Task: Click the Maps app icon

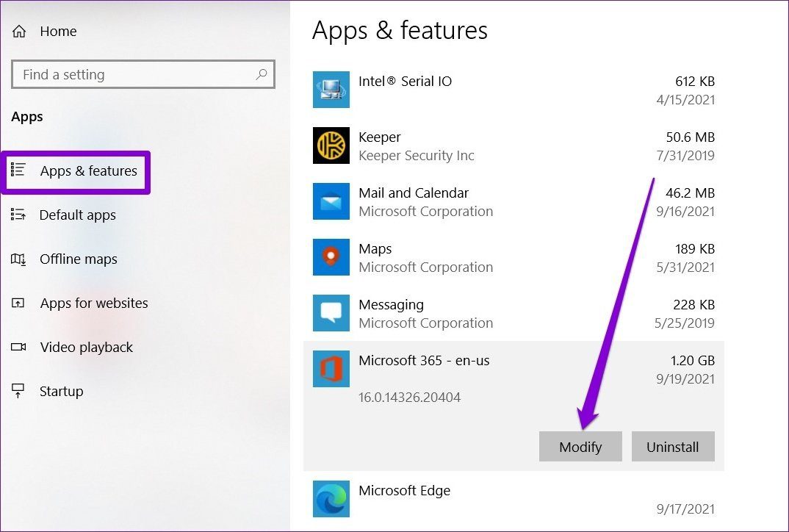Action: click(x=331, y=257)
